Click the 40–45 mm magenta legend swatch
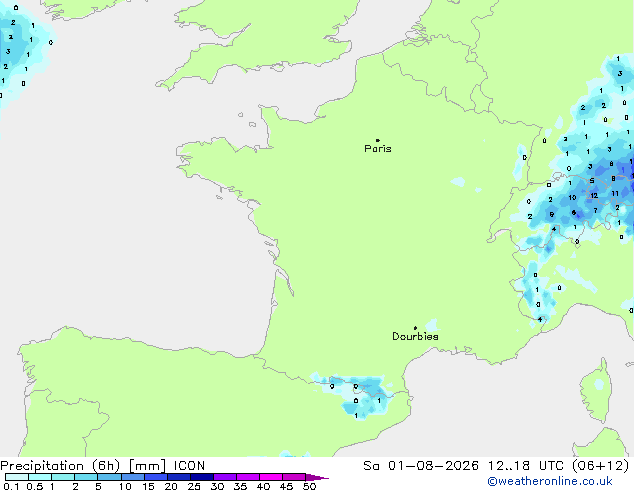634x490 pixels. (271, 477)
